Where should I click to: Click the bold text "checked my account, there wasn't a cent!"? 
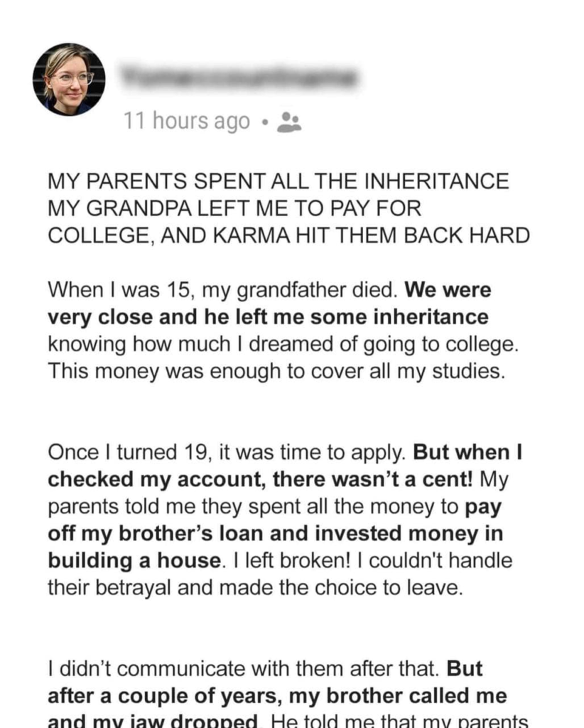coord(260,479)
